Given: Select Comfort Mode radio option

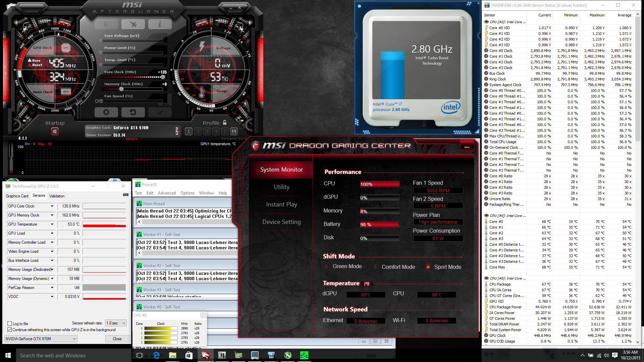Looking at the screenshot, I should click(x=375, y=267).
